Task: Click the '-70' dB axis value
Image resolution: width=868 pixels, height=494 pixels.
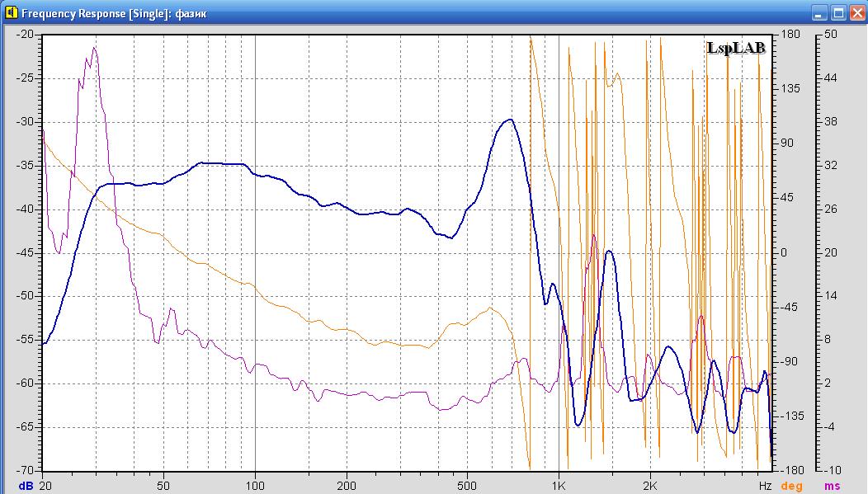Action: click(x=25, y=470)
